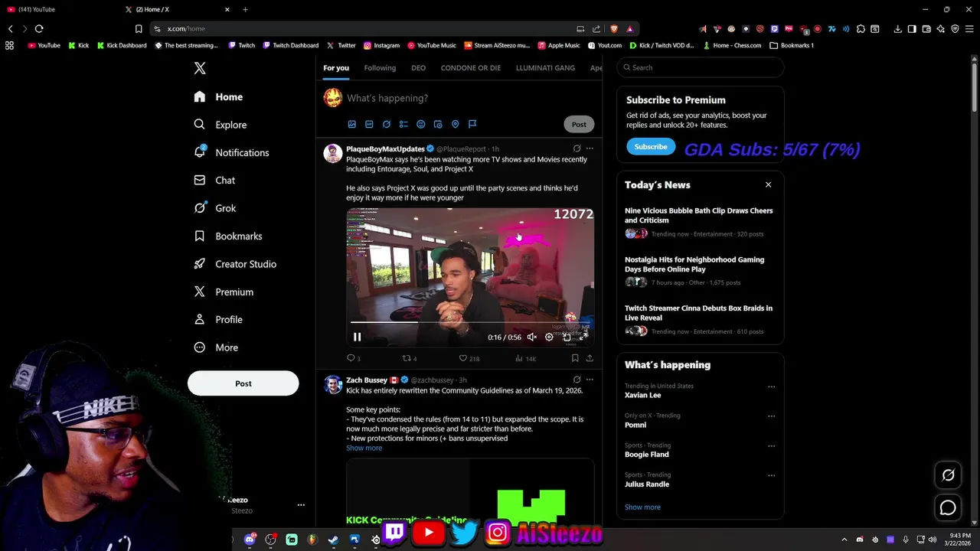
Task: Switch to the Following tab
Action: coord(380,67)
